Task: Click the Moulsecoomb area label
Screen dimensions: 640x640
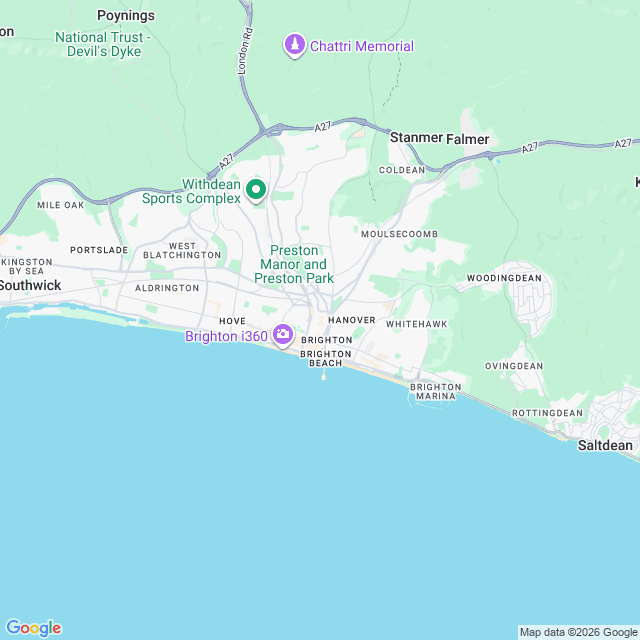Action: tap(400, 234)
